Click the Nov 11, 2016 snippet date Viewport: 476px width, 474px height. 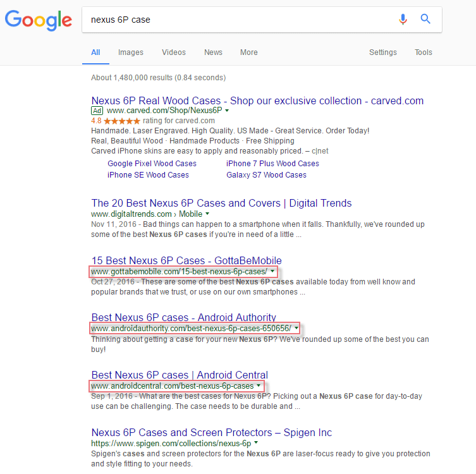114,224
